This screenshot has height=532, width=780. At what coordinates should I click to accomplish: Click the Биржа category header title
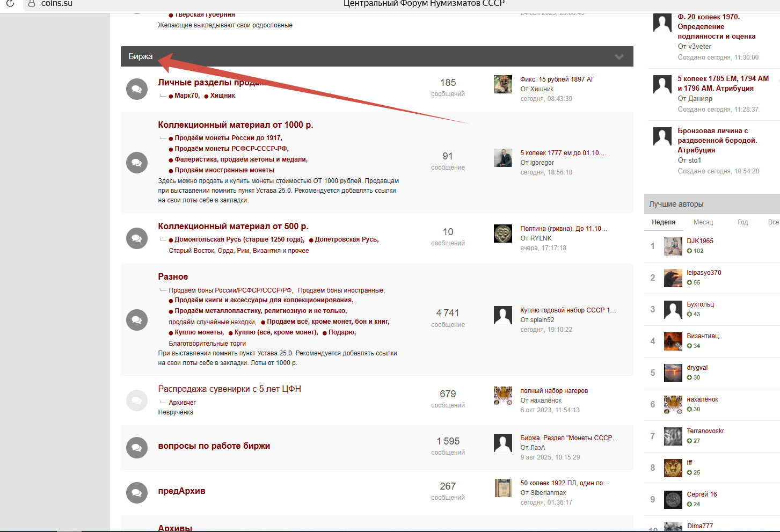pos(141,56)
